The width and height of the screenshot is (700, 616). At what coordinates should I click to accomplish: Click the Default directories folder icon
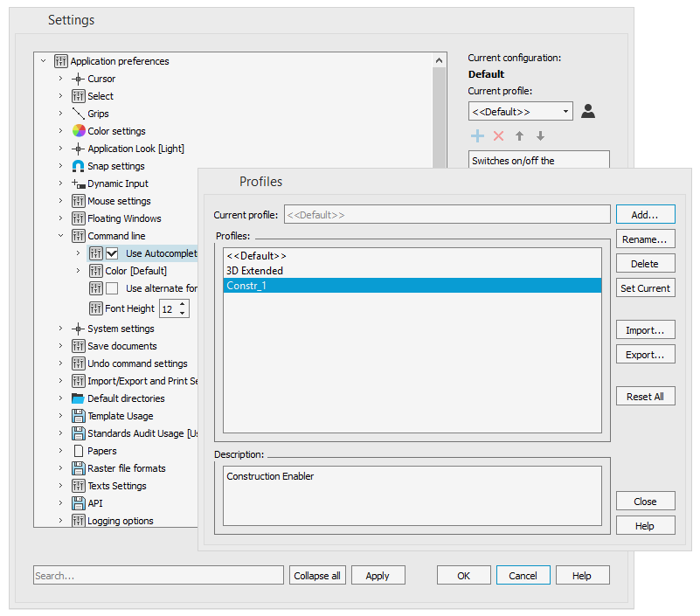79,398
